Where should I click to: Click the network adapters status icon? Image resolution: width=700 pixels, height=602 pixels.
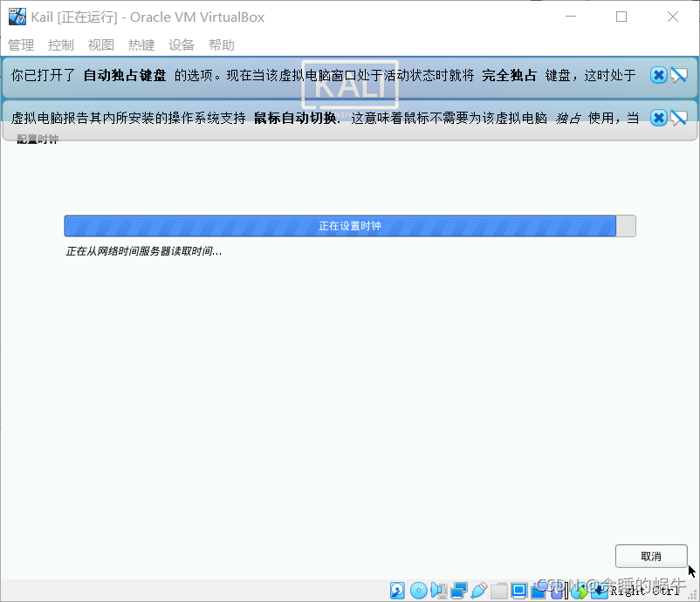pyautogui.click(x=459, y=591)
